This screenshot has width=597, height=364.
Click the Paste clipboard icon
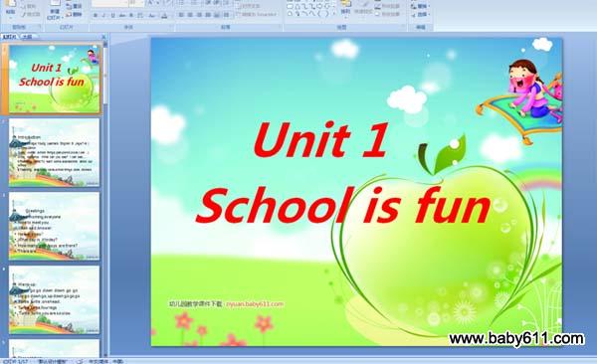pos(11,4)
